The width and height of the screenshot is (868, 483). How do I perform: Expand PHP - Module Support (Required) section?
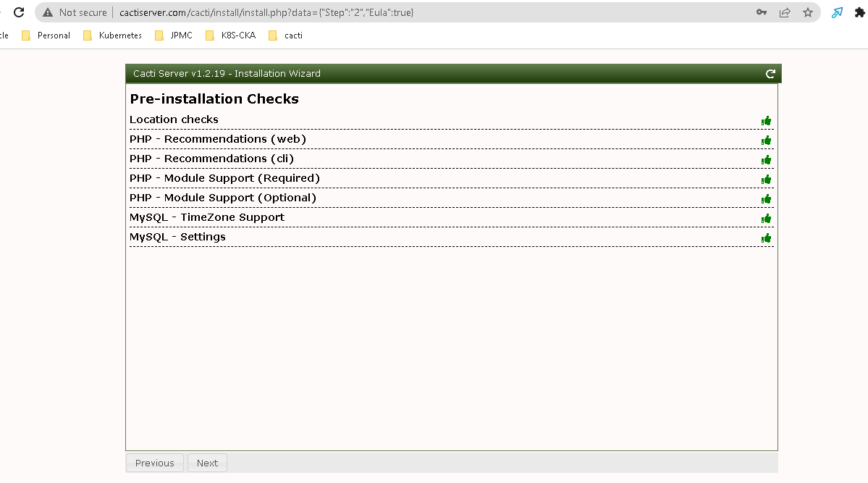click(451, 178)
